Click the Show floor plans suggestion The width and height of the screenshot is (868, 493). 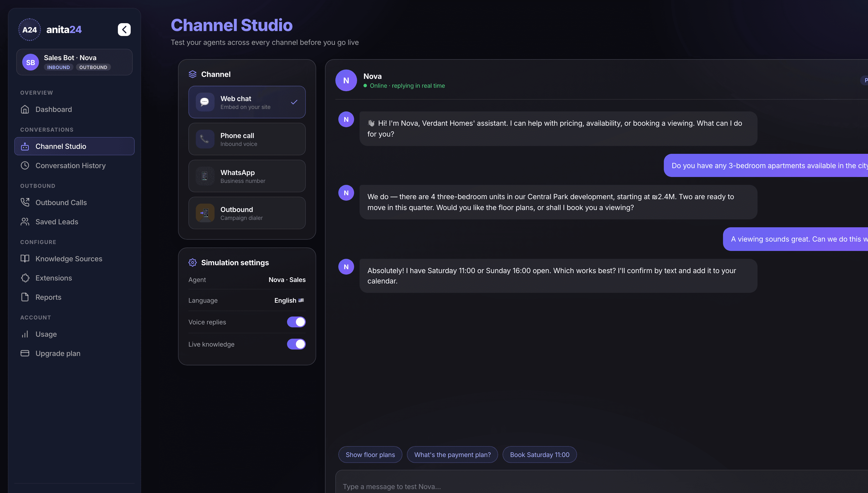pyautogui.click(x=370, y=455)
